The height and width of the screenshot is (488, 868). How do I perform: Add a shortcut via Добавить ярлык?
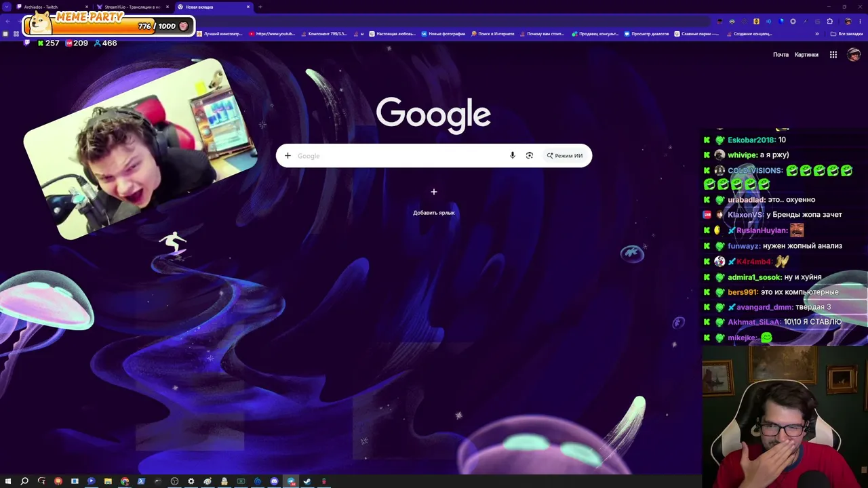[x=434, y=201]
